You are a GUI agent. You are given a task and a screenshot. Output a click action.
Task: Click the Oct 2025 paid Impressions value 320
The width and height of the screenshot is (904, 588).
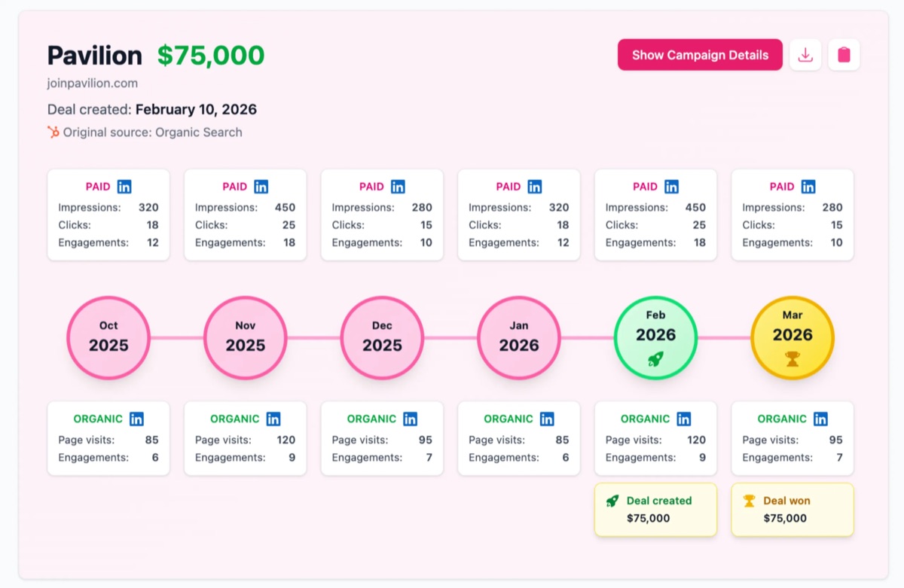click(148, 207)
